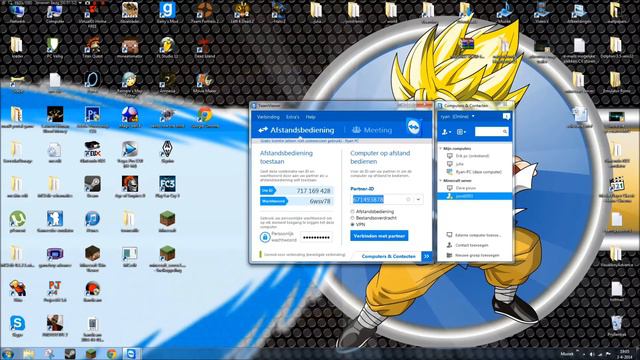Select Ryan-PC (deze computer) in the list
640x360 pixels.
click(x=475, y=172)
